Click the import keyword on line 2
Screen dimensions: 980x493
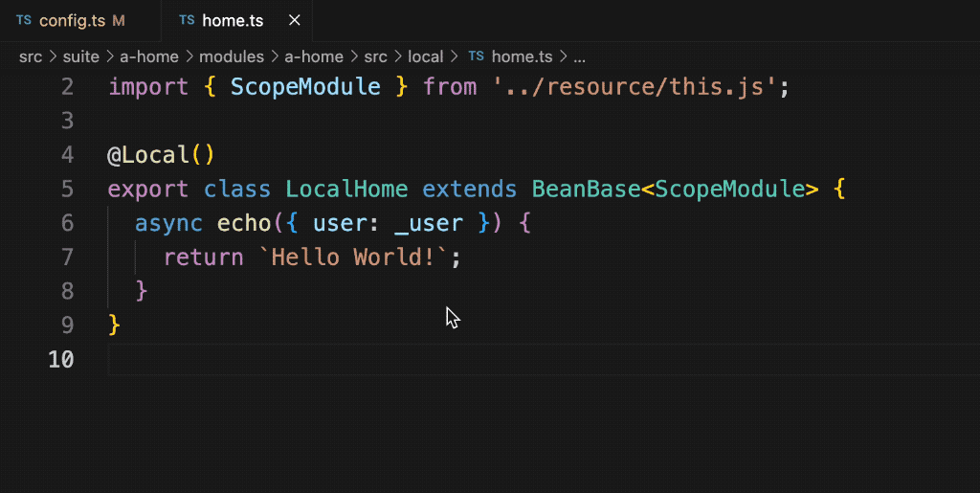pos(148,86)
